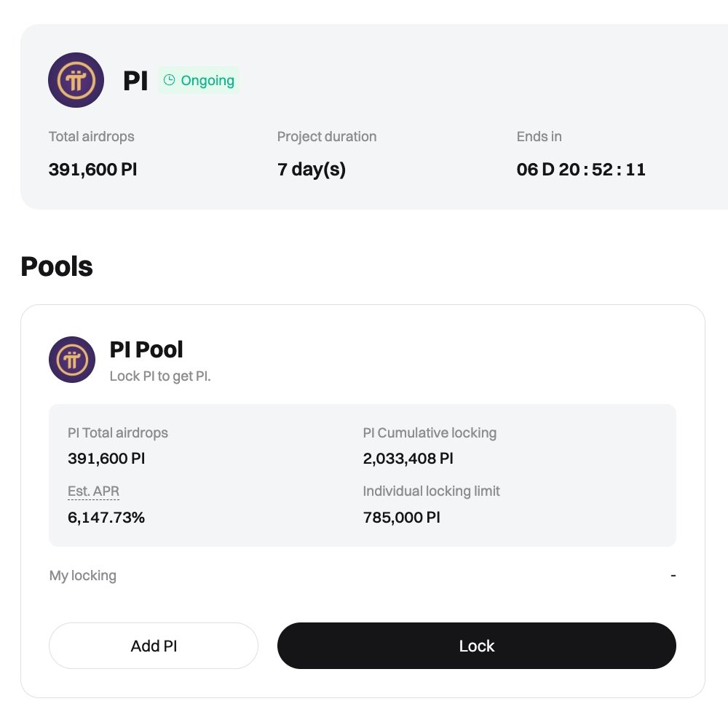The width and height of the screenshot is (728, 728).
Task: Click the 2,033,408 PI cumulative locking value
Action: click(408, 459)
